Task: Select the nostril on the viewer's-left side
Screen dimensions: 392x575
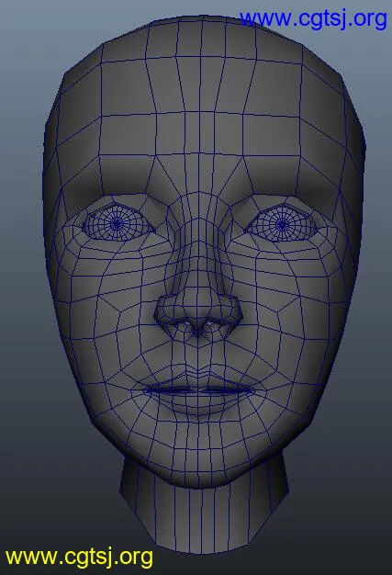Action: click(182, 324)
